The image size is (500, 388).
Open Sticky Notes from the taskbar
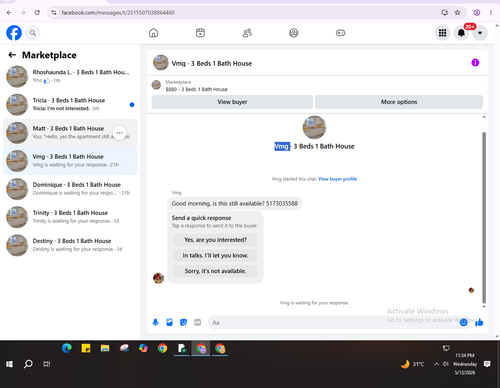[x=86, y=348]
